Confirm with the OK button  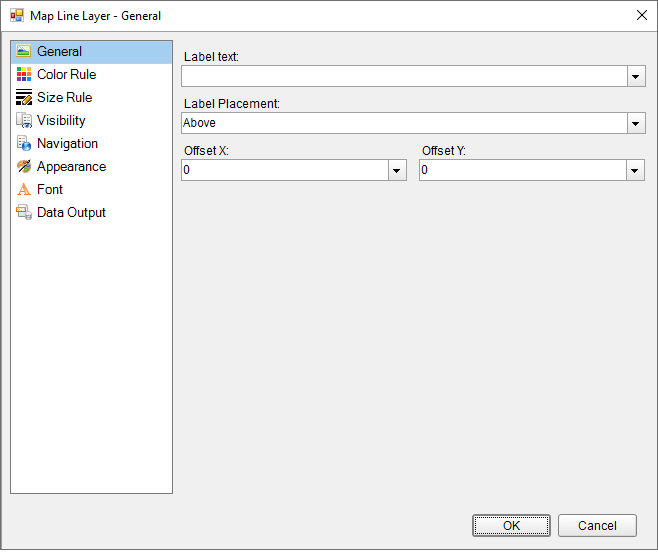511,525
